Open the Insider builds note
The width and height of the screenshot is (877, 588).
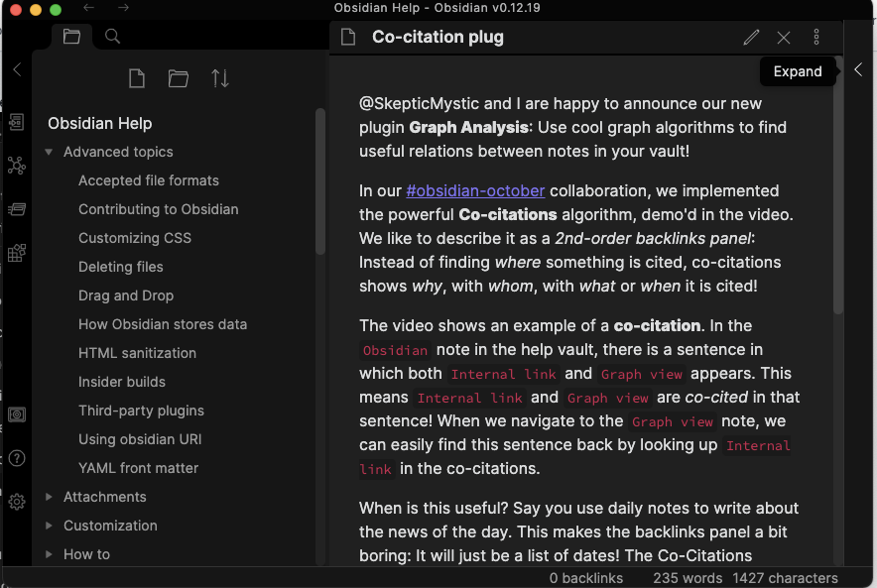coord(122,382)
